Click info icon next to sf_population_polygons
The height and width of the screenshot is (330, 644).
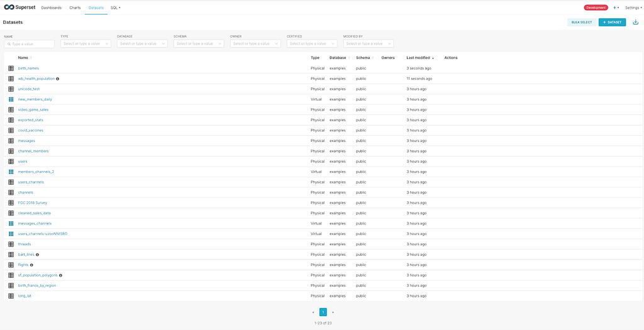pos(60,275)
